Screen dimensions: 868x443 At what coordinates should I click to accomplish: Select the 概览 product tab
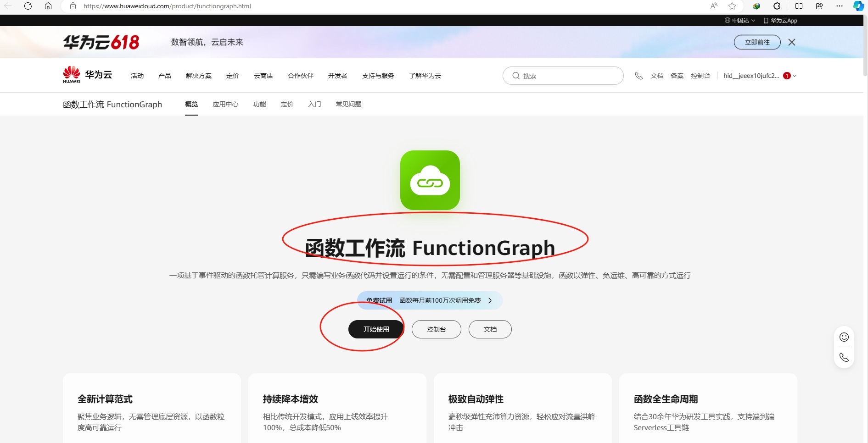coord(191,104)
